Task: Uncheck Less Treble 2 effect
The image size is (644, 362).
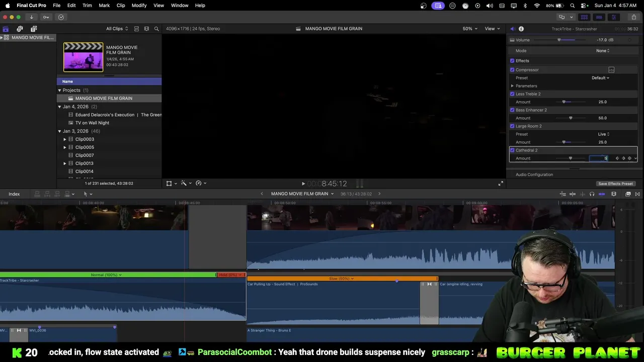Action: (x=512, y=94)
